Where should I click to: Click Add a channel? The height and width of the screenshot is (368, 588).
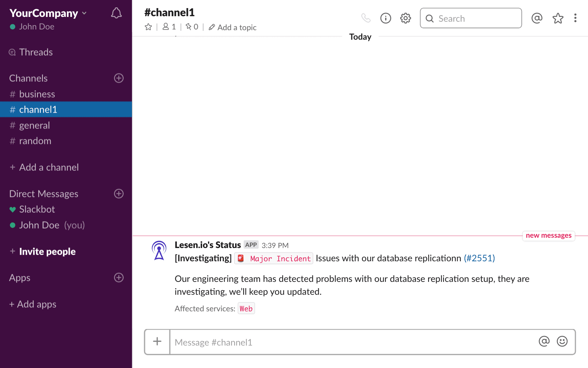pyautogui.click(x=44, y=167)
